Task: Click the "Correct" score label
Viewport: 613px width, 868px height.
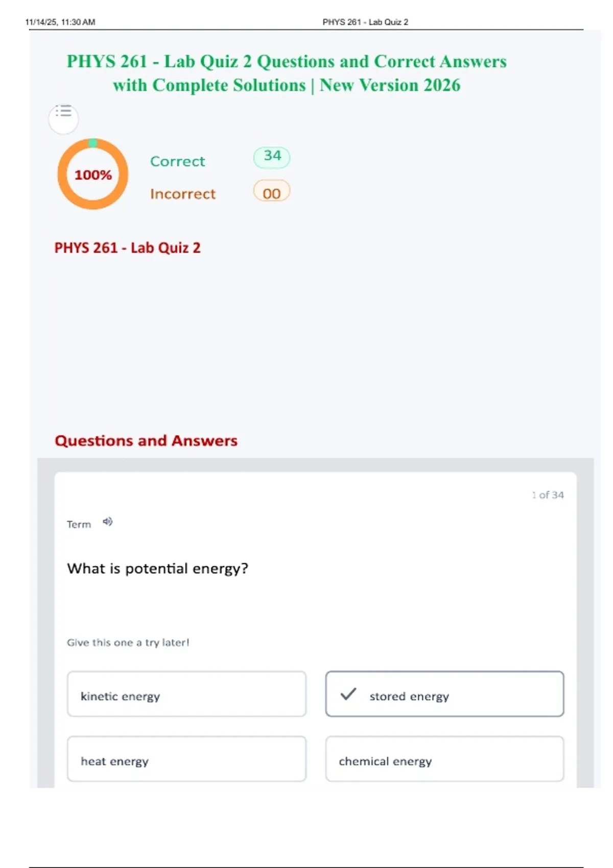Action: click(x=177, y=161)
